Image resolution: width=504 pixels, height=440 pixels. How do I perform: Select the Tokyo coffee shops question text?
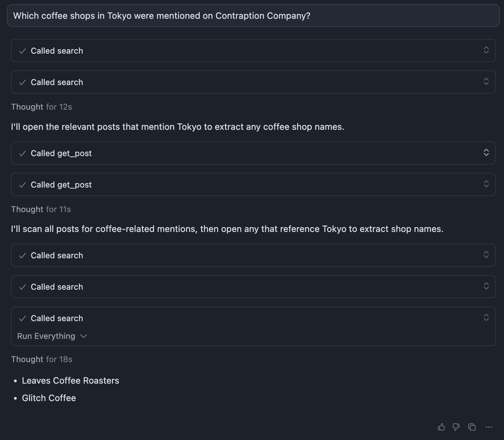161,15
